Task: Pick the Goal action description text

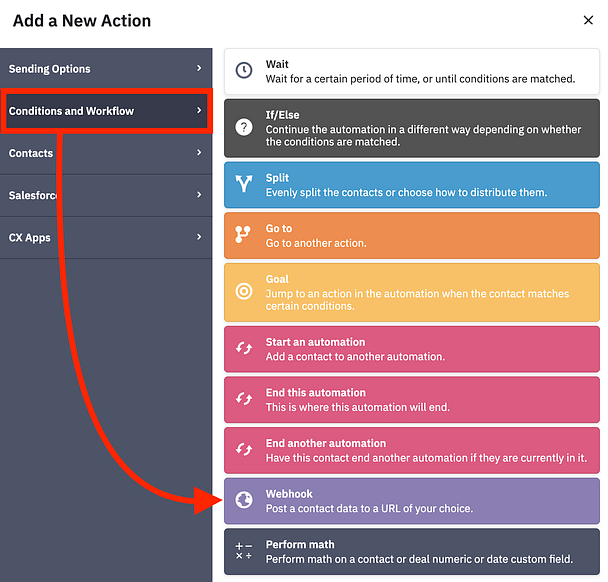Action: (417, 300)
